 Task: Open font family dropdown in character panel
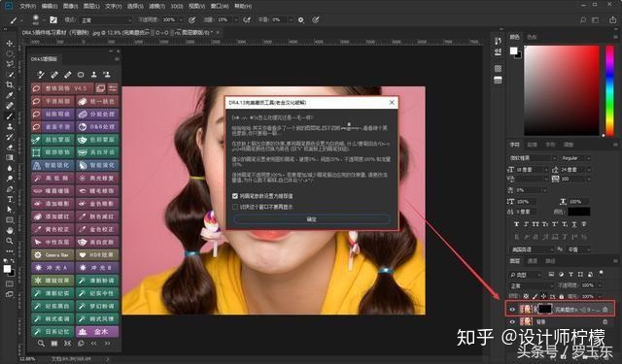pos(533,158)
